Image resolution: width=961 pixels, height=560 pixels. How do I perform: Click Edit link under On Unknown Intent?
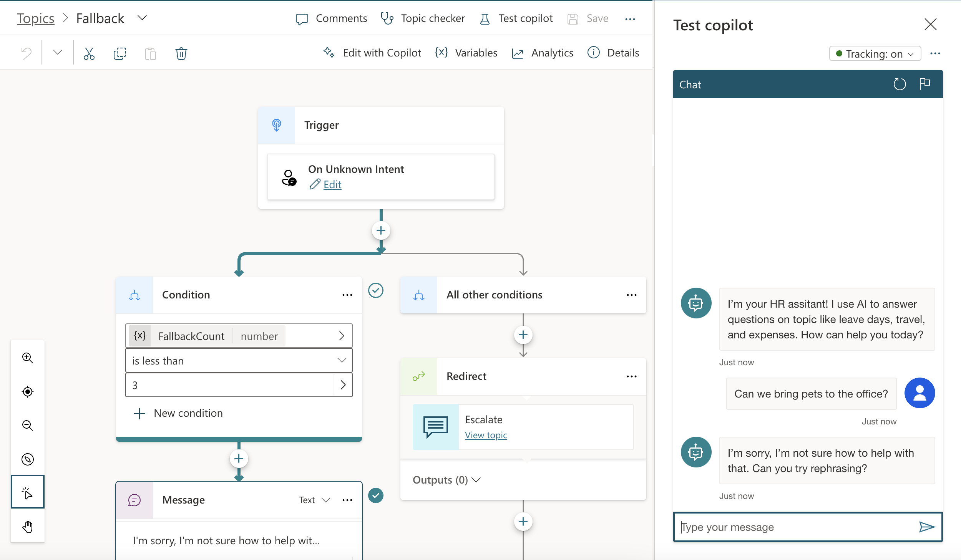tap(332, 184)
